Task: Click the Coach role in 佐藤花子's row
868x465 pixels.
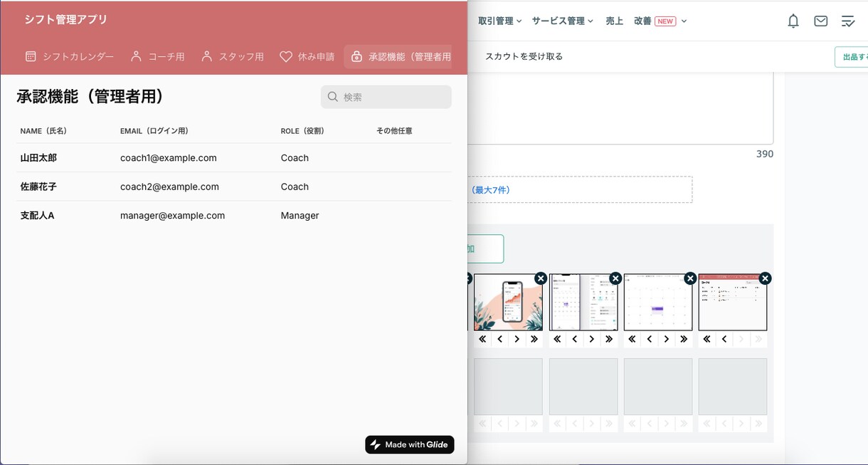Action: pos(295,187)
